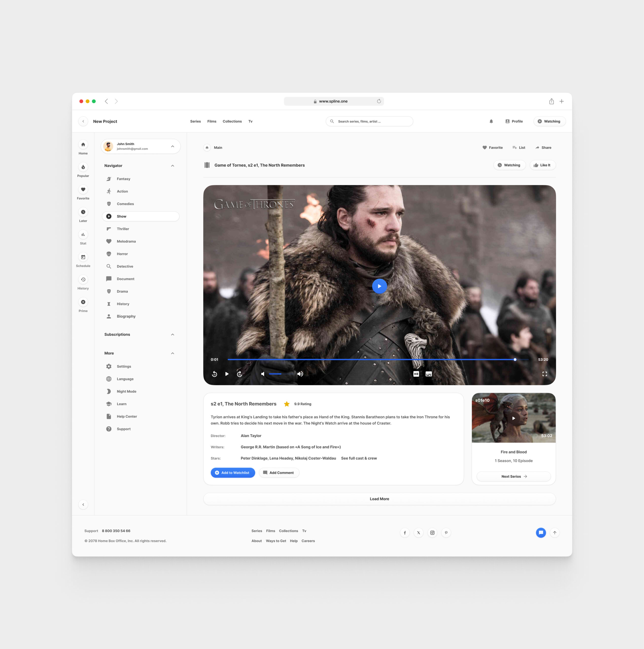Open the Films tab in top navigation
Viewport: 644px width, 649px height.
click(212, 121)
